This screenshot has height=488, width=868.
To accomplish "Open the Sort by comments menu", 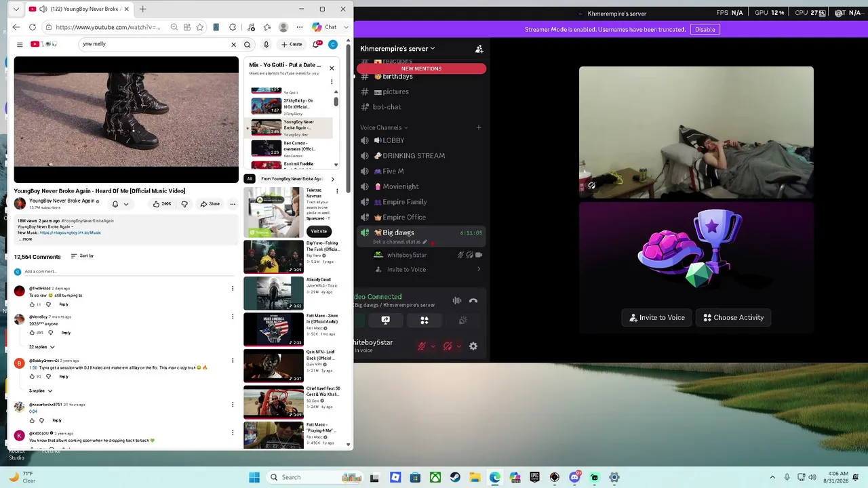I will (x=82, y=256).
